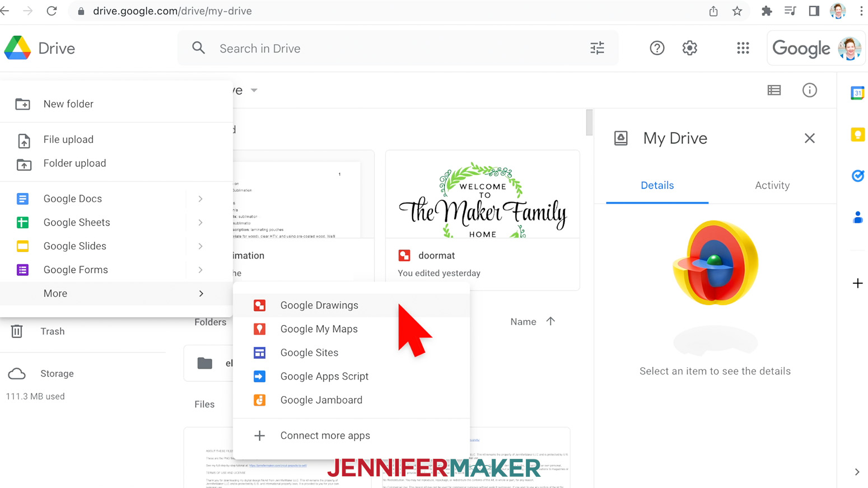Viewport: 868px width, 488px height.
Task: Click the Google Sheets menu label
Action: click(x=77, y=222)
